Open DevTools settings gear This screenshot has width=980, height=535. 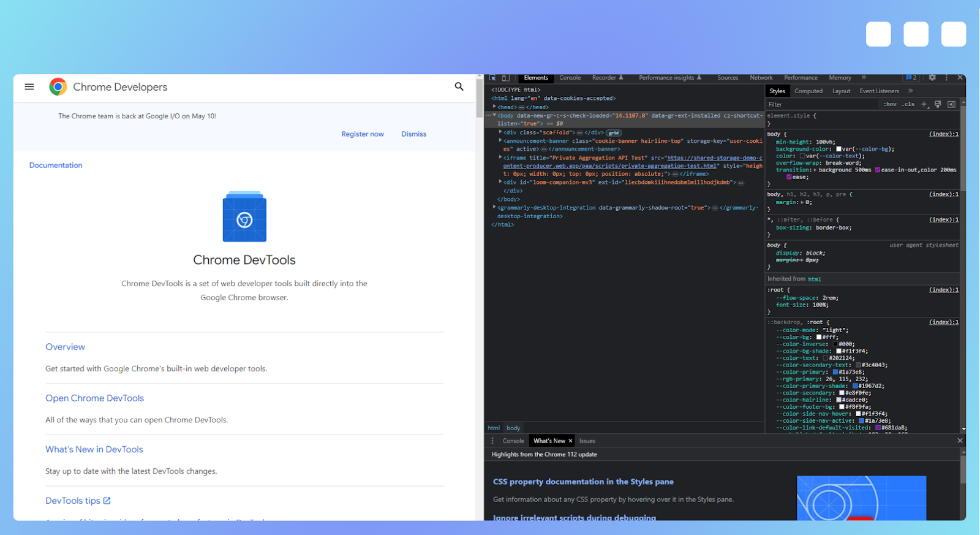click(x=932, y=78)
